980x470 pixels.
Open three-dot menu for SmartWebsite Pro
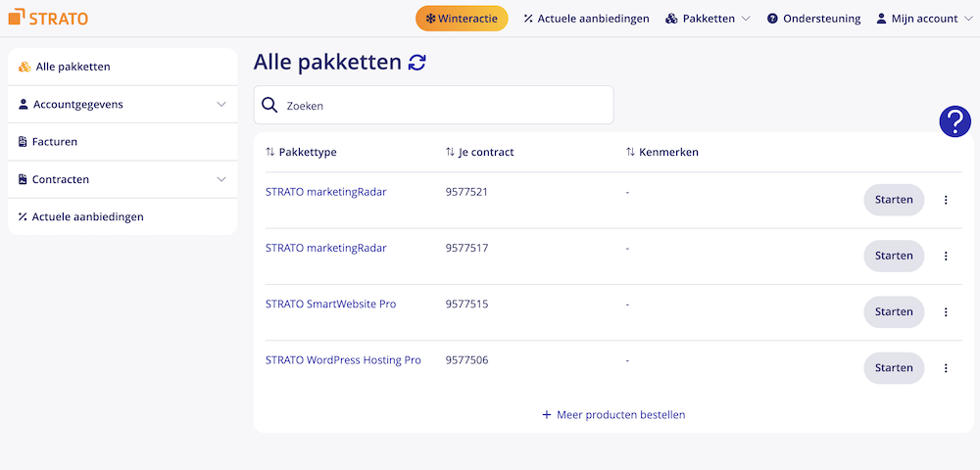[946, 312]
